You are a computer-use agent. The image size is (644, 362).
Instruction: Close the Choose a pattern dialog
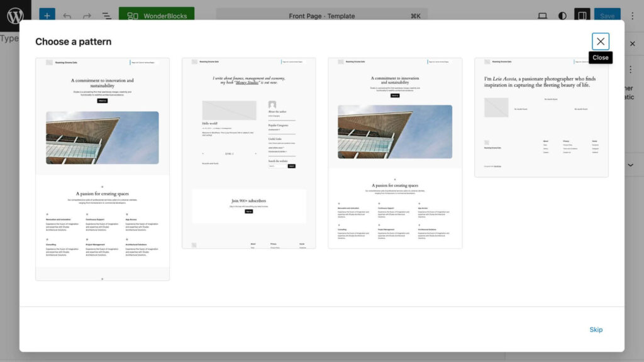tap(601, 41)
